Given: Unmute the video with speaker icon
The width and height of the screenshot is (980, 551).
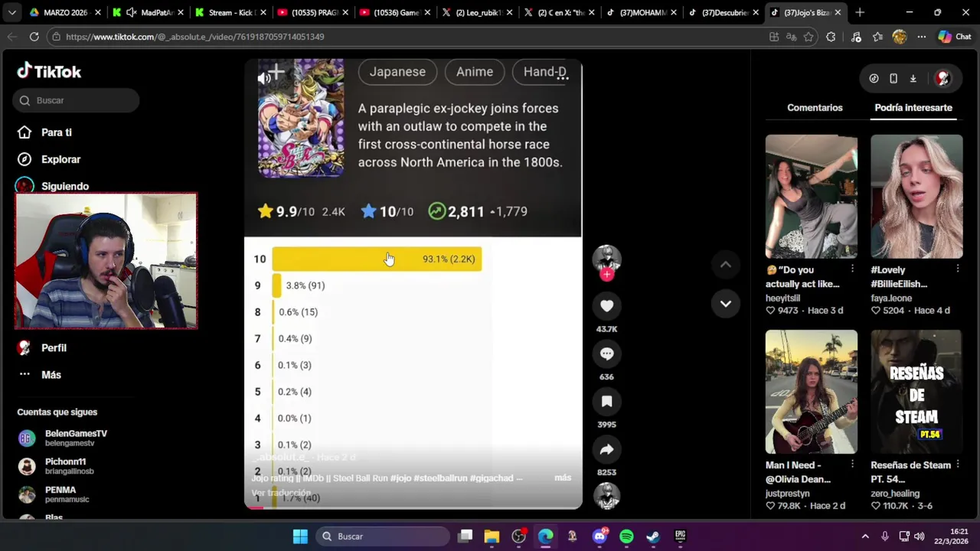Looking at the screenshot, I should coord(264,77).
